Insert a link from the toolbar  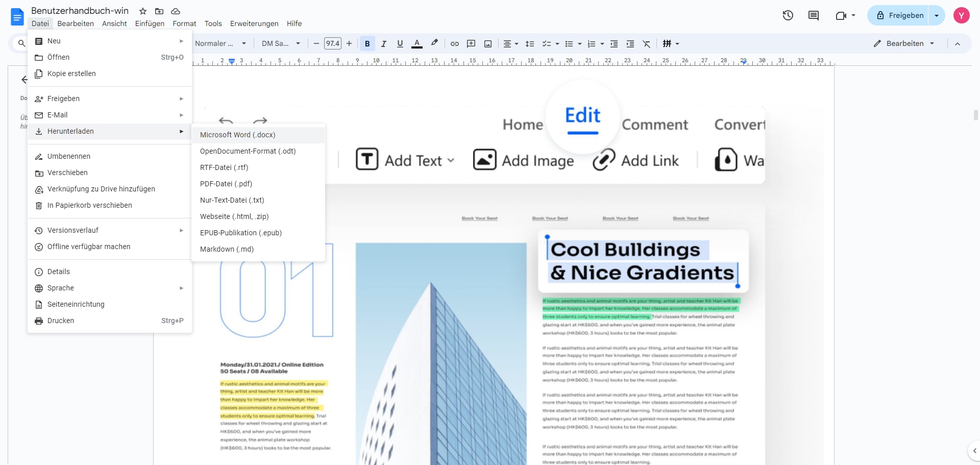pos(454,44)
